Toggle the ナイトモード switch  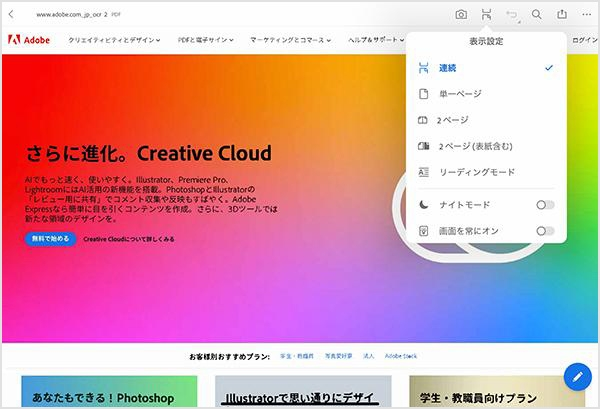coord(545,205)
